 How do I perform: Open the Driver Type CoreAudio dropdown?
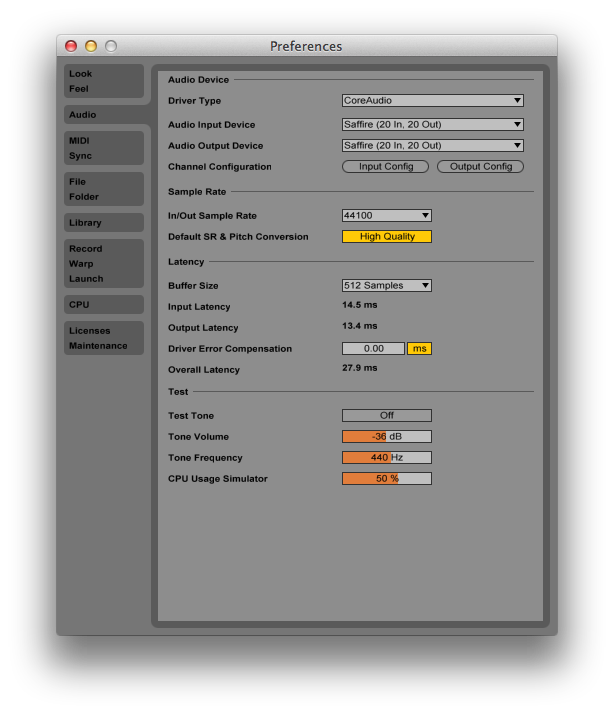[433, 101]
